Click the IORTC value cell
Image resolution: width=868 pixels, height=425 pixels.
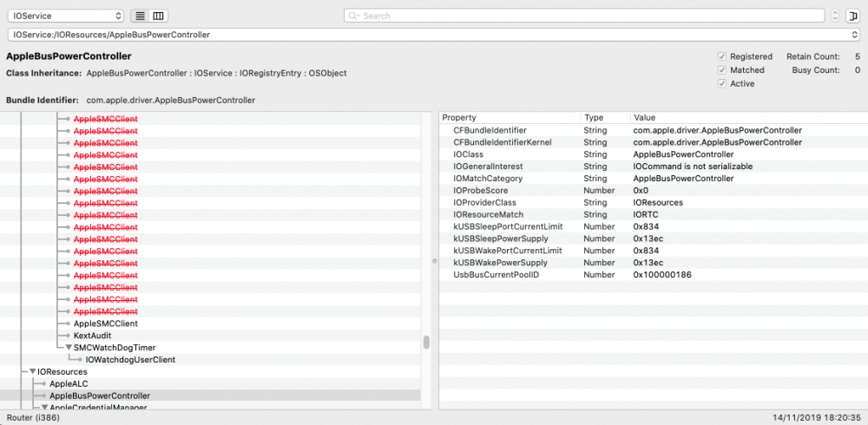coord(647,215)
